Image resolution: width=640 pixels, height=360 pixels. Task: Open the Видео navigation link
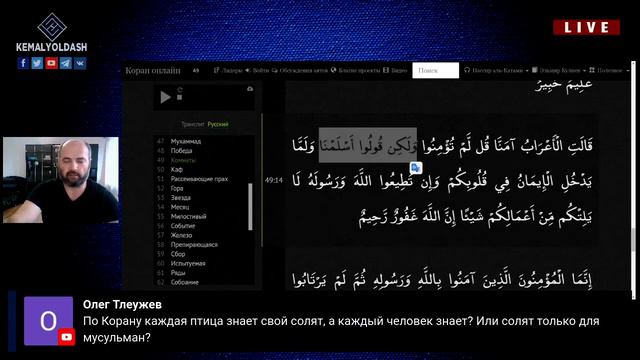click(x=395, y=71)
